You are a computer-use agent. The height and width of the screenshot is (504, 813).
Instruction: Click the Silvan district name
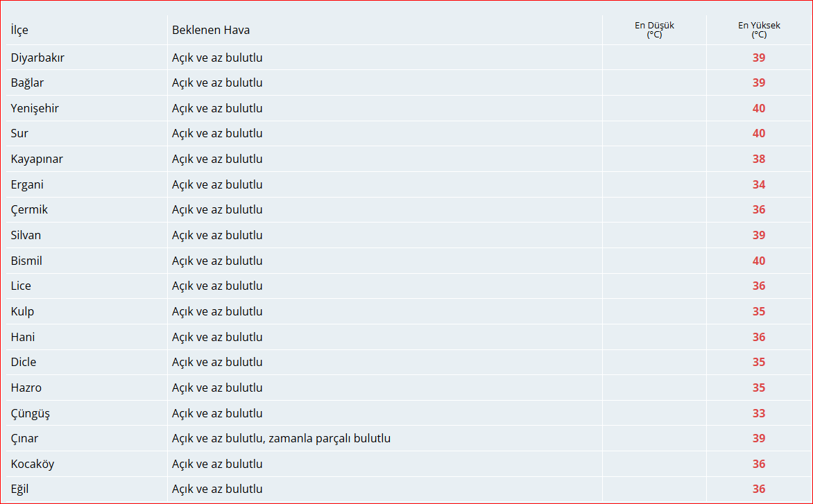tap(26, 236)
